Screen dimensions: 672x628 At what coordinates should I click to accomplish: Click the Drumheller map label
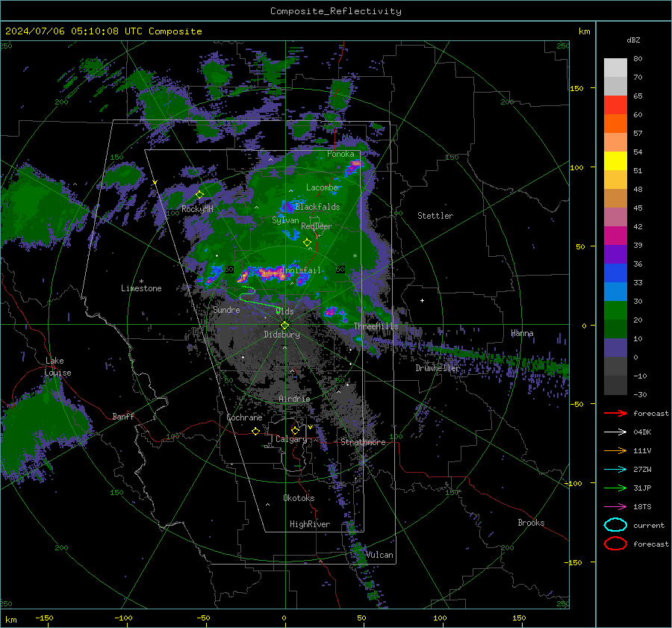coord(438,368)
